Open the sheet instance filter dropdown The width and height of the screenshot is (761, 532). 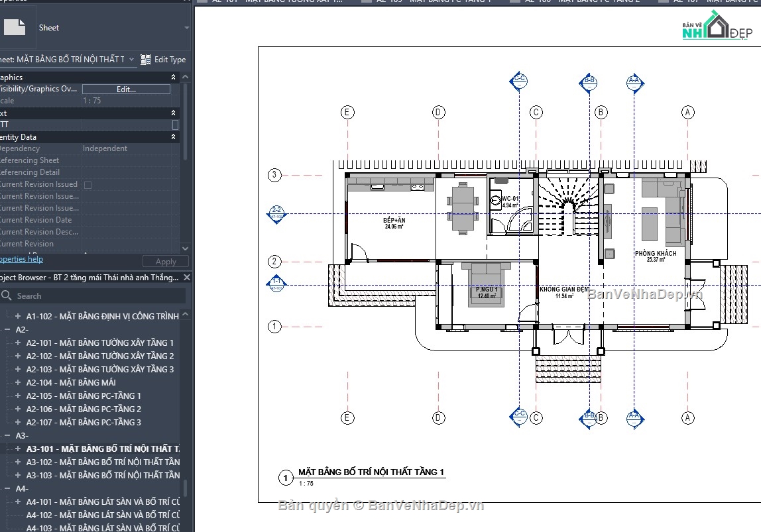131,59
